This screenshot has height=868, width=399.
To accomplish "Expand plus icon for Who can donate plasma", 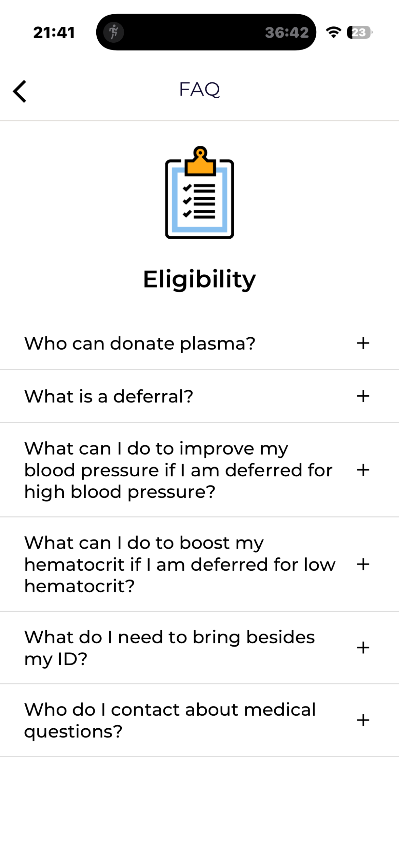I will (363, 343).
